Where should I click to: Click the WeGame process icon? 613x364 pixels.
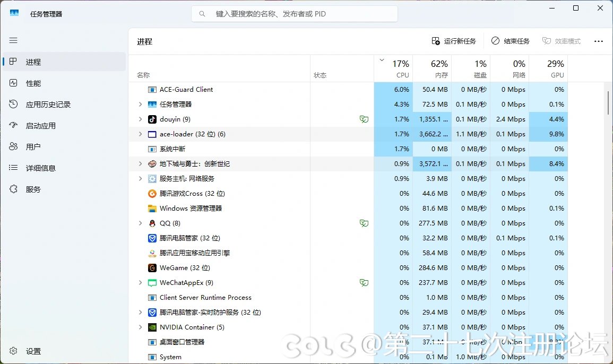(152, 268)
